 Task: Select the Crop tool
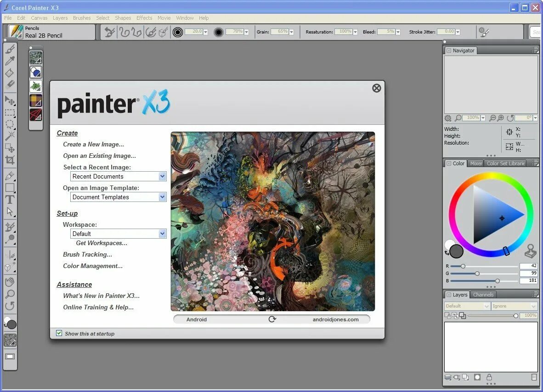click(10, 159)
